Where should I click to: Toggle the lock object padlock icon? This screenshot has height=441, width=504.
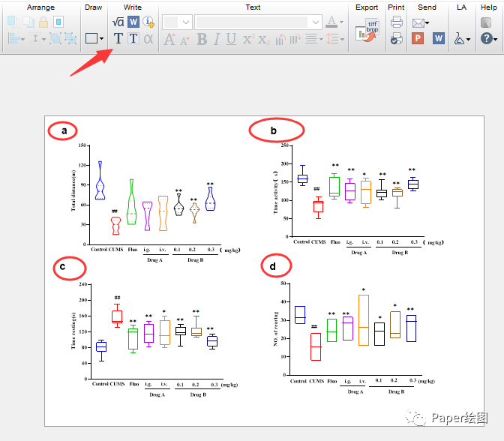pos(43,22)
